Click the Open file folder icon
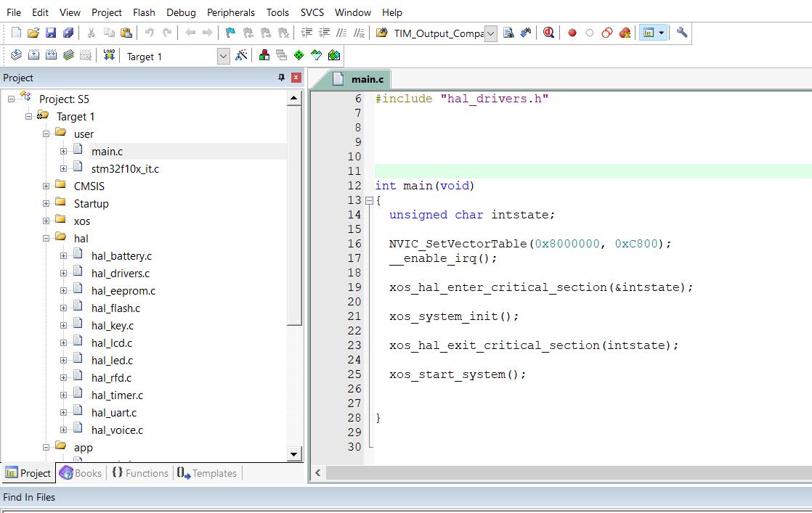The width and height of the screenshot is (812, 513). [x=33, y=33]
